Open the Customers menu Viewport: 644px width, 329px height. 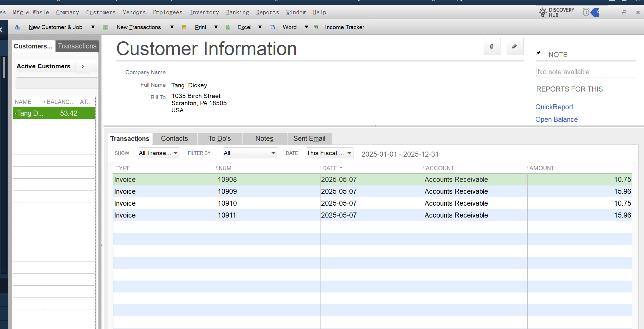coord(101,12)
